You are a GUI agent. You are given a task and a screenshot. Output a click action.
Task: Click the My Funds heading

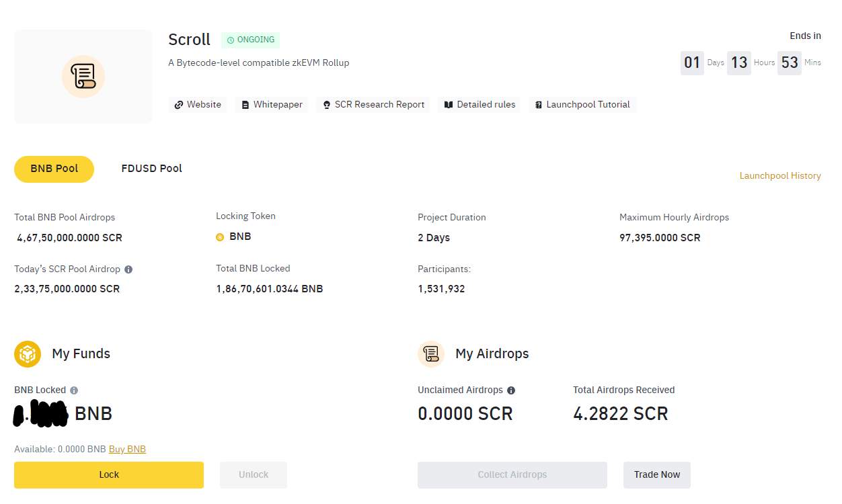coord(81,354)
